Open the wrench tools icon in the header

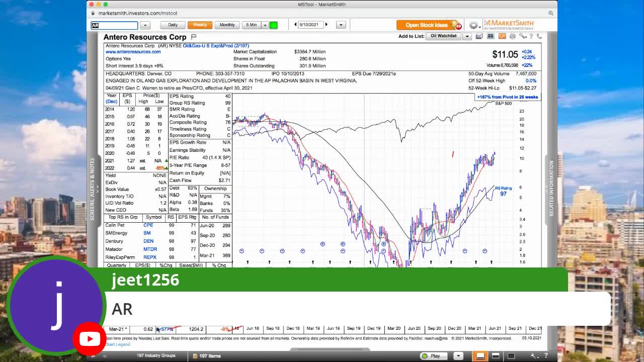[x=523, y=36]
